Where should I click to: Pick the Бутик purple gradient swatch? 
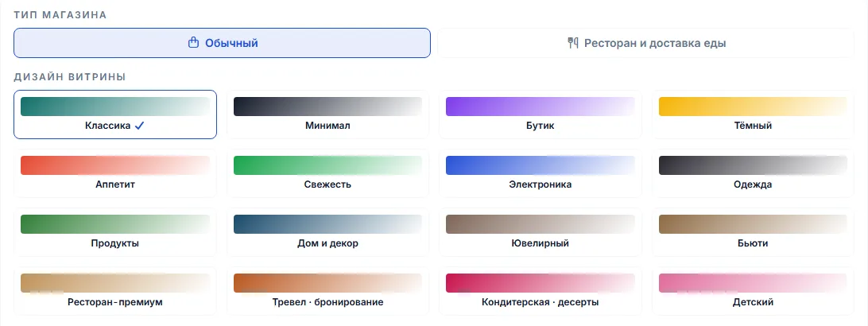541,107
